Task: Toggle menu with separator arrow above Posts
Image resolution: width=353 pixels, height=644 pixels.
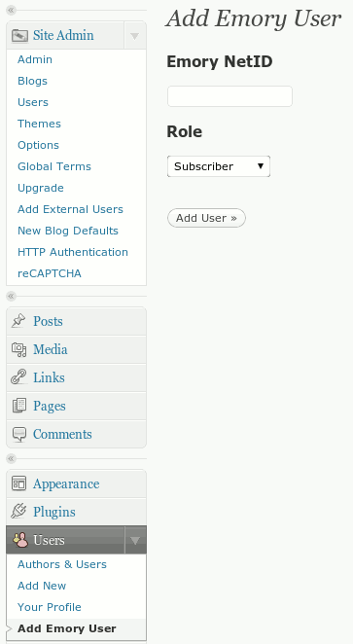Action: pos(11,296)
